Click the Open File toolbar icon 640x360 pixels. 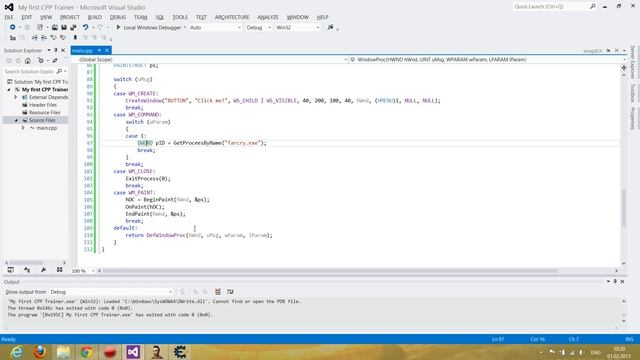point(54,27)
